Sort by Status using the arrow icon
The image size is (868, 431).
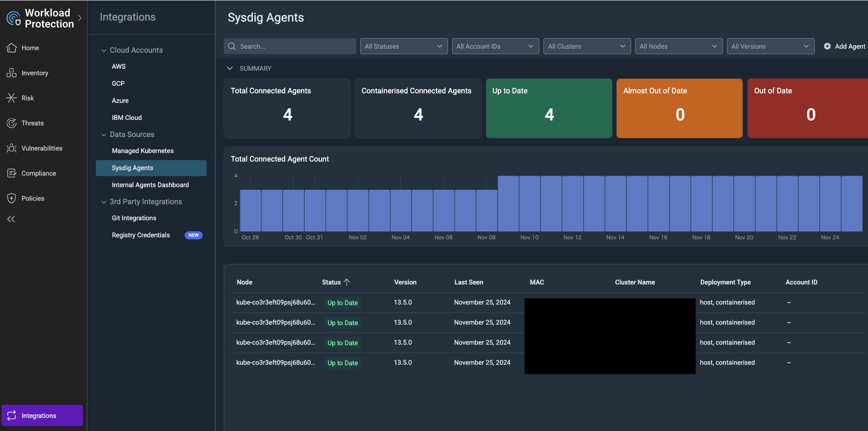347,282
